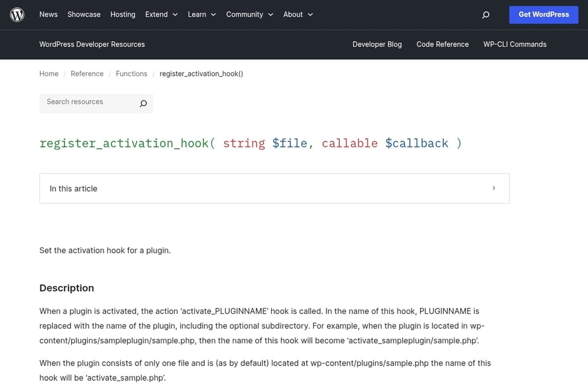Viewport: 588px width, 392px height.
Task: Open the Extend dropdown menu
Action: 161,15
